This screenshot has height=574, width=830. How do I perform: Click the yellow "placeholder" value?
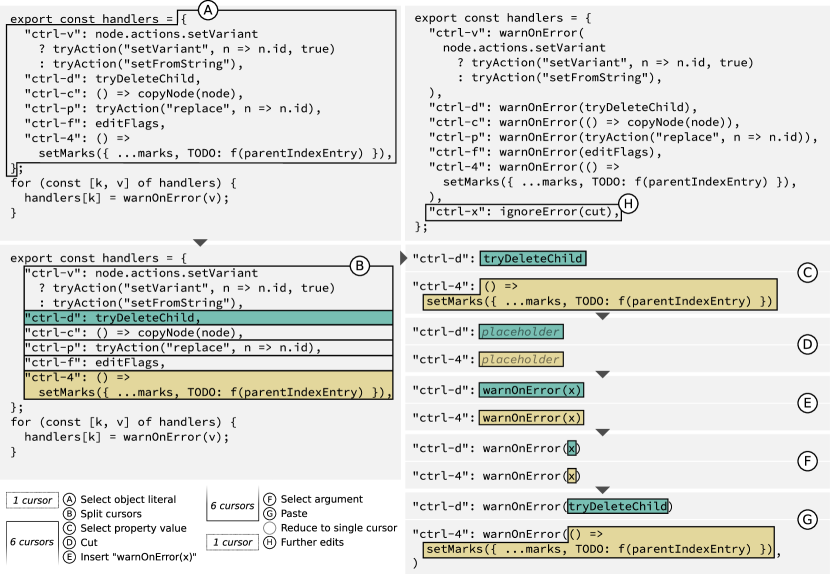[x=521, y=360]
